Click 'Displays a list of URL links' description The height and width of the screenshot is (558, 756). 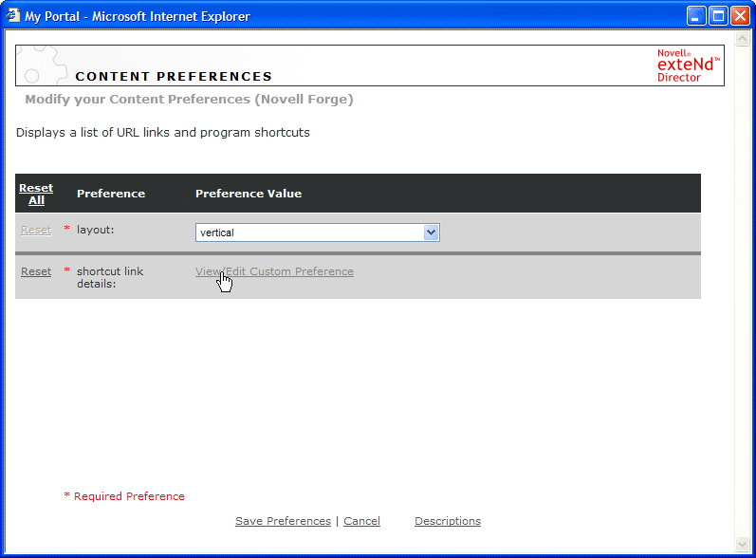(x=163, y=133)
